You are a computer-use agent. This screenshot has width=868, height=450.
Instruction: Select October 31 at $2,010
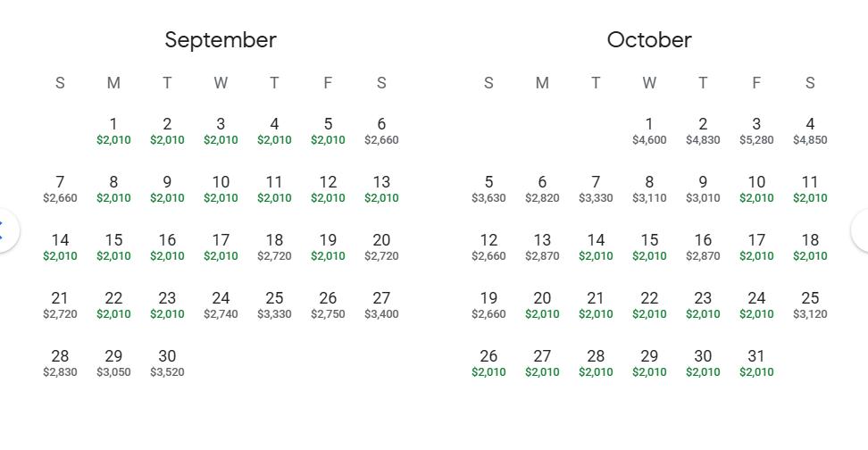pyautogui.click(x=756, y=362)
